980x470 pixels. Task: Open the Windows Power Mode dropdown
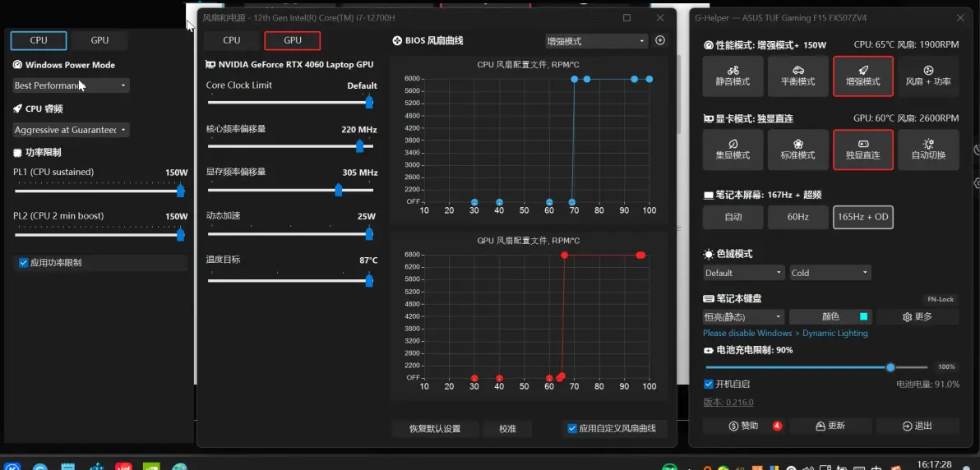pyautogui.click(x=71, y=85)
